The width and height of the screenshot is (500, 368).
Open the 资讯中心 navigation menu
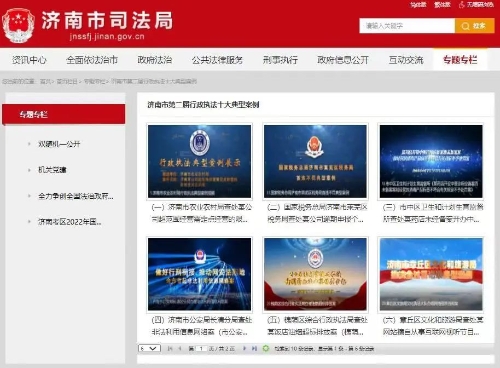pyautogui.click(x=29, y=60)
